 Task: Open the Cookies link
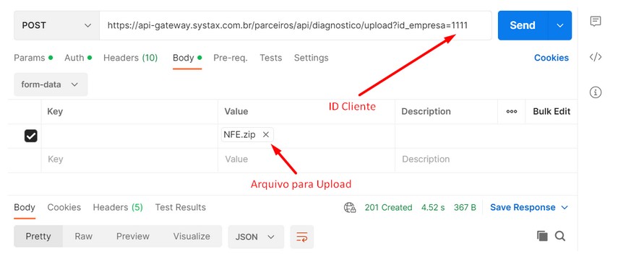click(x=551, y=58)
